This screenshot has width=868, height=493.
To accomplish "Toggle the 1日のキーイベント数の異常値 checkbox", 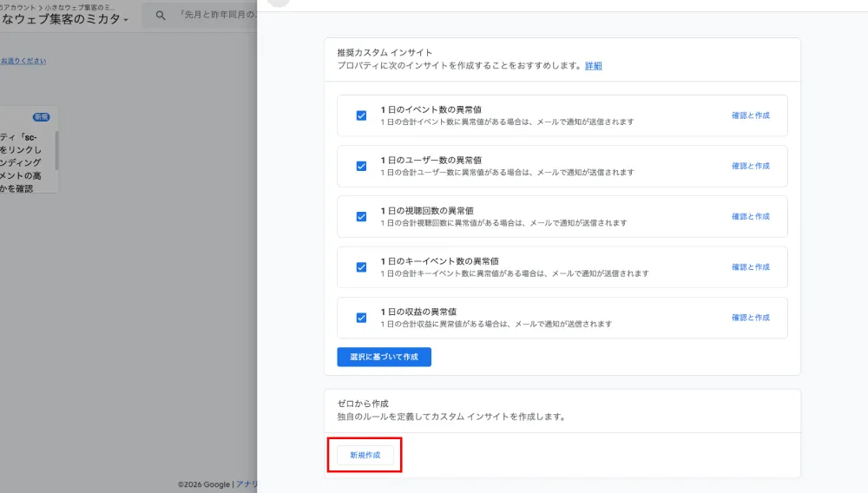I will click(x=361, y=267).
